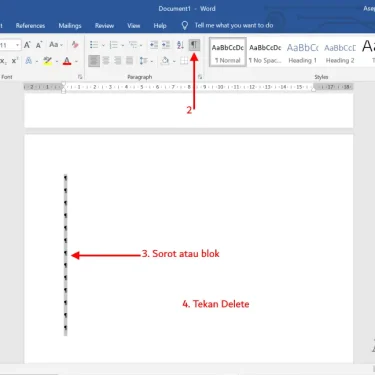Click the Sort A-Z icon
The height and width of the screenshot is (375, 375).
point(180,45)
